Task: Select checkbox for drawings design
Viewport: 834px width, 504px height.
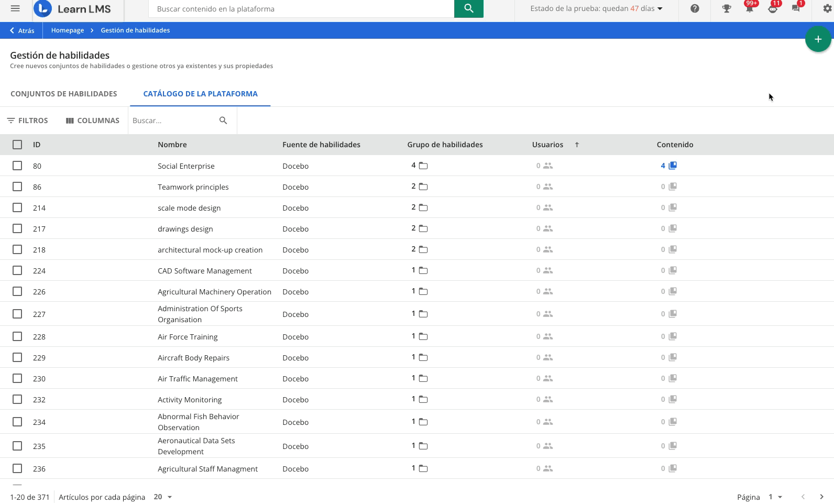Action: (x=17, y=228)
